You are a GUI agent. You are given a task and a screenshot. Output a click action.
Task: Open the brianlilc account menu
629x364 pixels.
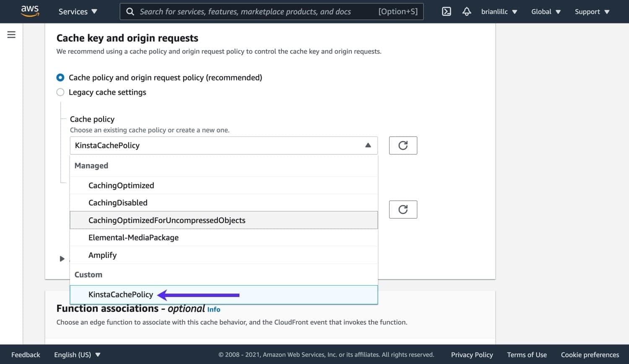499,12
